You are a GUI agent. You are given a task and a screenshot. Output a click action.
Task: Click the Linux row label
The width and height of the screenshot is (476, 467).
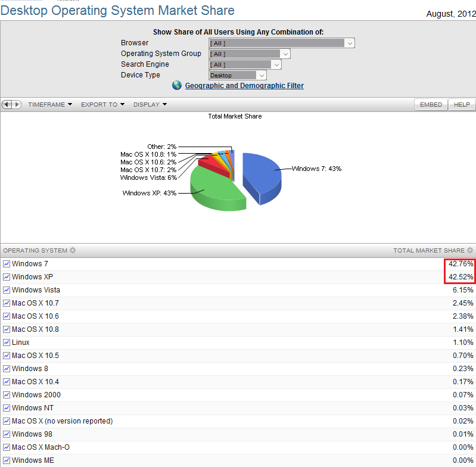(x=21, y=343)
